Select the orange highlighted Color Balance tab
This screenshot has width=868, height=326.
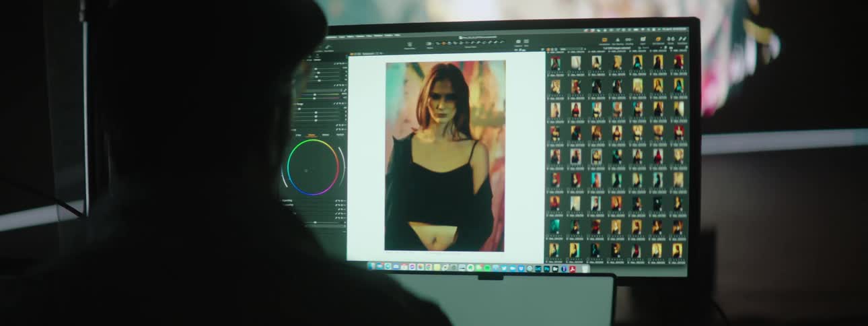[x=312, y=135]
